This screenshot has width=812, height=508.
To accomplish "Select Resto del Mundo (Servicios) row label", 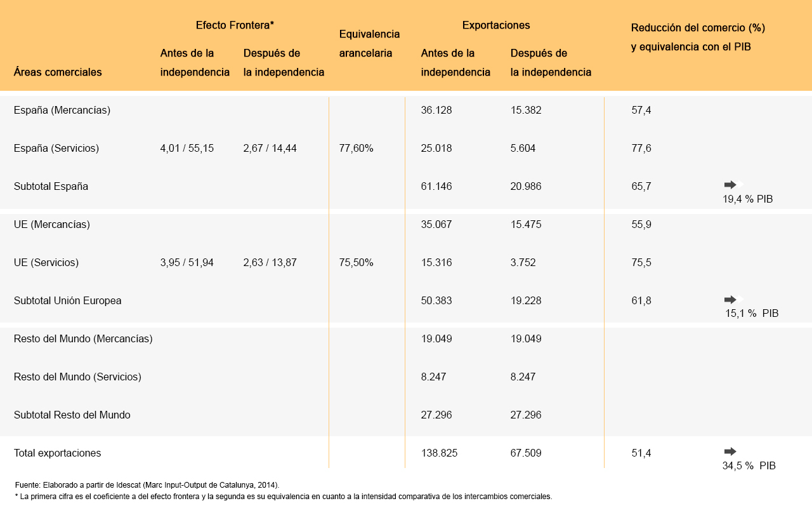I will coord(77,377).
